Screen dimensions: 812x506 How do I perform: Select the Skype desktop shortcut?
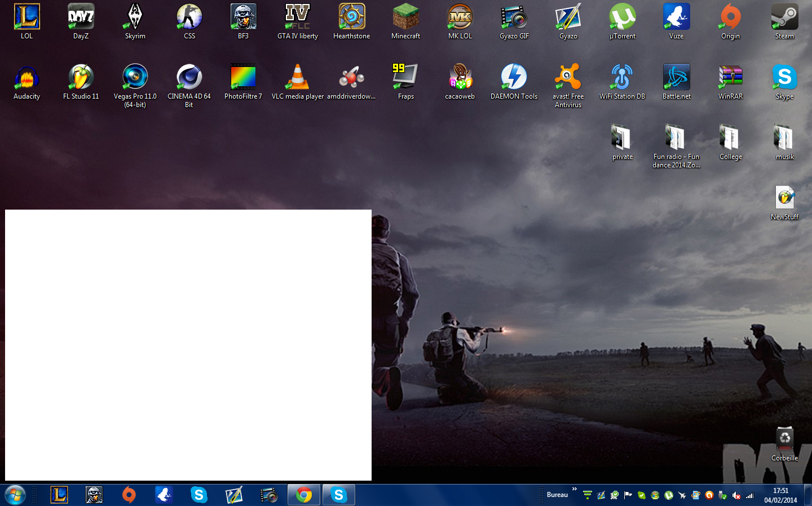[785, 82]
